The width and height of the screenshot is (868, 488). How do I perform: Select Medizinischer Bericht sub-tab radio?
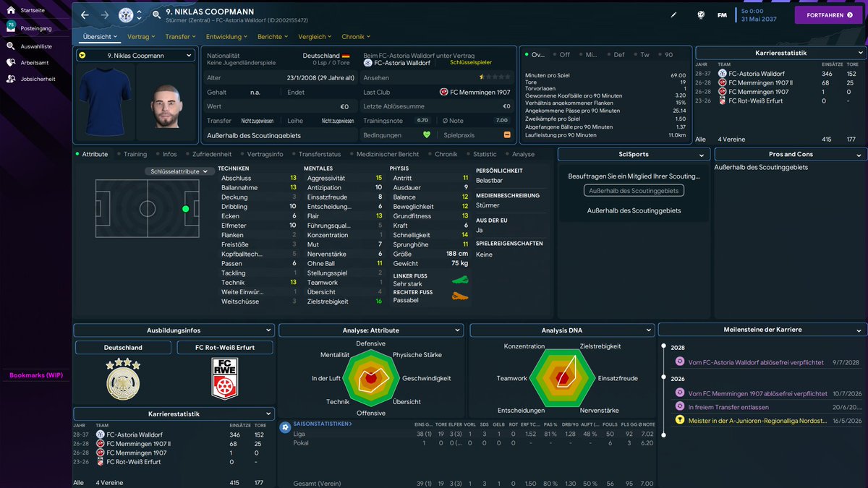384,154
